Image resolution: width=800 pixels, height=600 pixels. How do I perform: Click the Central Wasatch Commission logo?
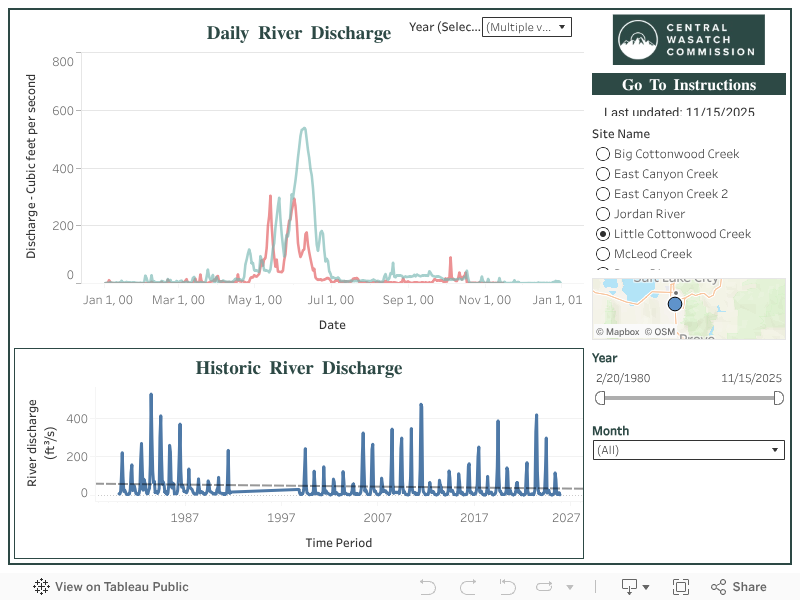[x=688, y=40]
